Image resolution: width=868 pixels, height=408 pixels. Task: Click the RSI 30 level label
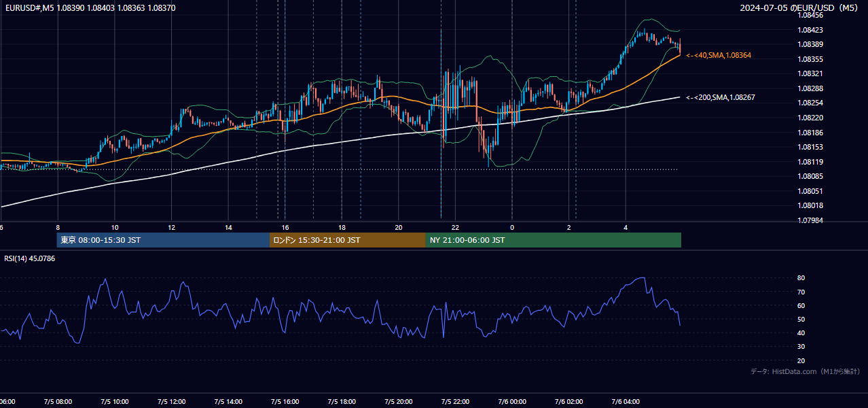point(801,347)
